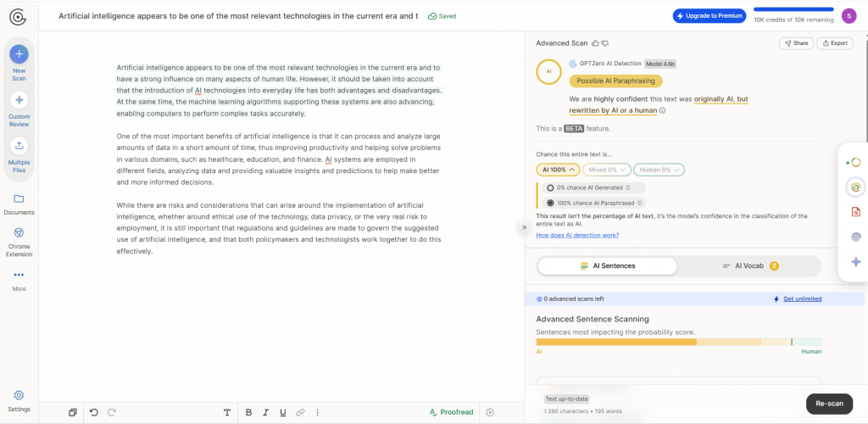Click the info icon after 'rewritten by AI or a human'

pos(662,110)
